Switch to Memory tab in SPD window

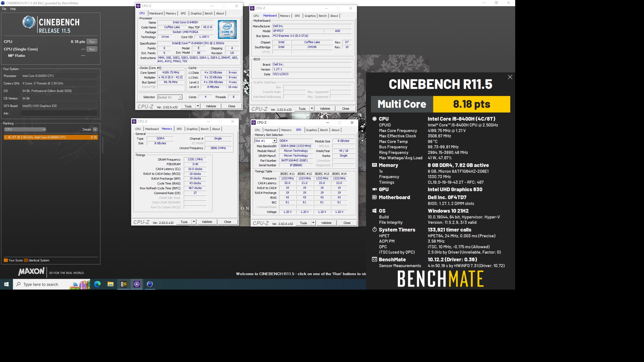(x=286, y=130)
